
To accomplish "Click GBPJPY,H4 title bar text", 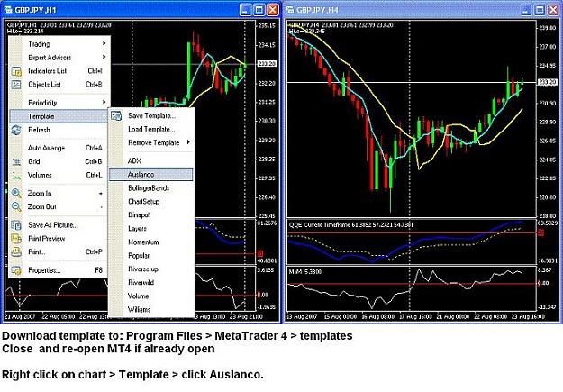I will click(x=317, y=10).
